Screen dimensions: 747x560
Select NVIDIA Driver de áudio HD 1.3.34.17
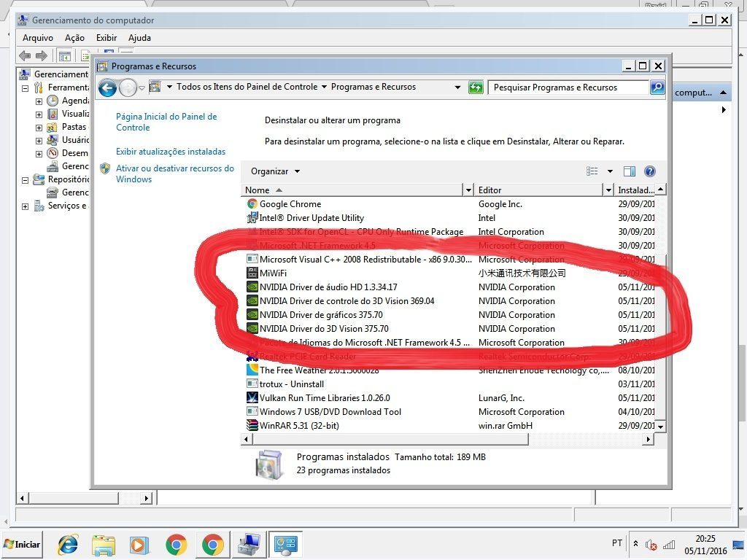[328, 287]
